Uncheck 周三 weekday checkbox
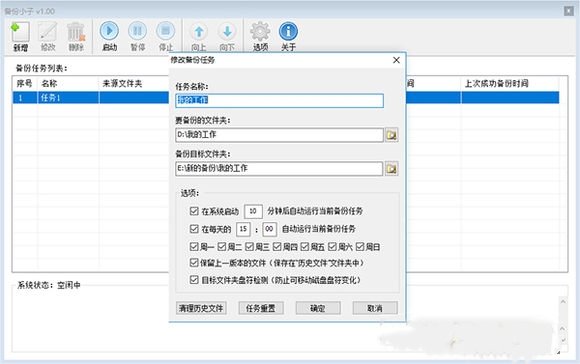Image resolution: width=580 pixels, height=364 pixels. 249,246
